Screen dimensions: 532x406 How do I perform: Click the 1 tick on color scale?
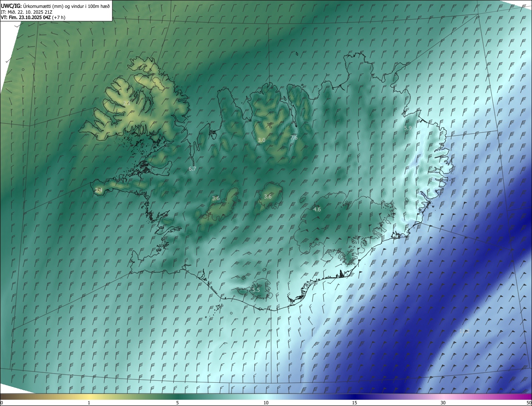click(89, 403)
